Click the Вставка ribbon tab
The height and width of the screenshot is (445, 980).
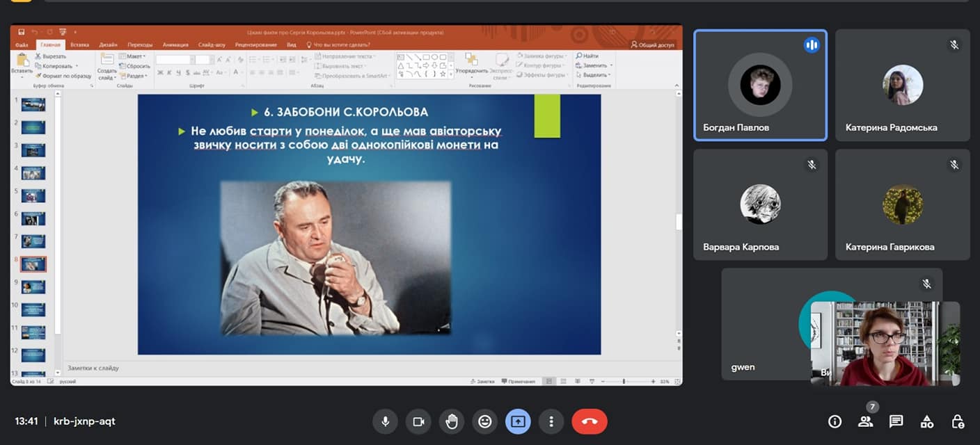79,44
